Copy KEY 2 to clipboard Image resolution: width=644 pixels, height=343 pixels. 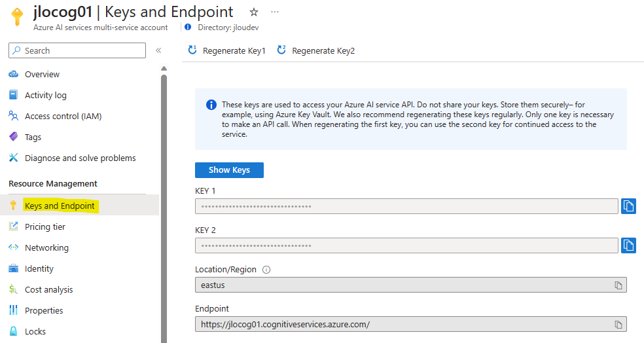628,245
